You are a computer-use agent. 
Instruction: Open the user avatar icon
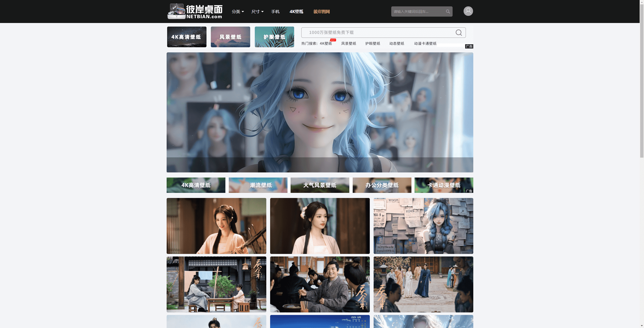click(x=468, y=11)
